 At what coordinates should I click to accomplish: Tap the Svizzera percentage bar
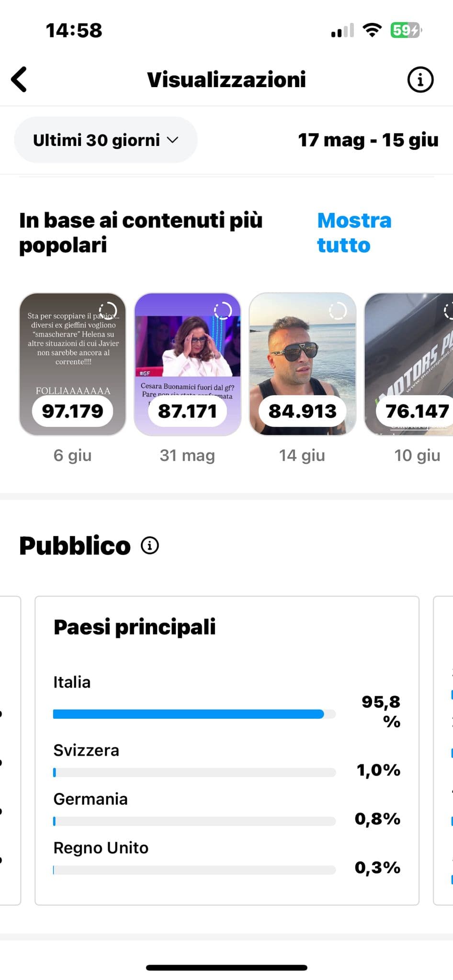click(194, 772)
